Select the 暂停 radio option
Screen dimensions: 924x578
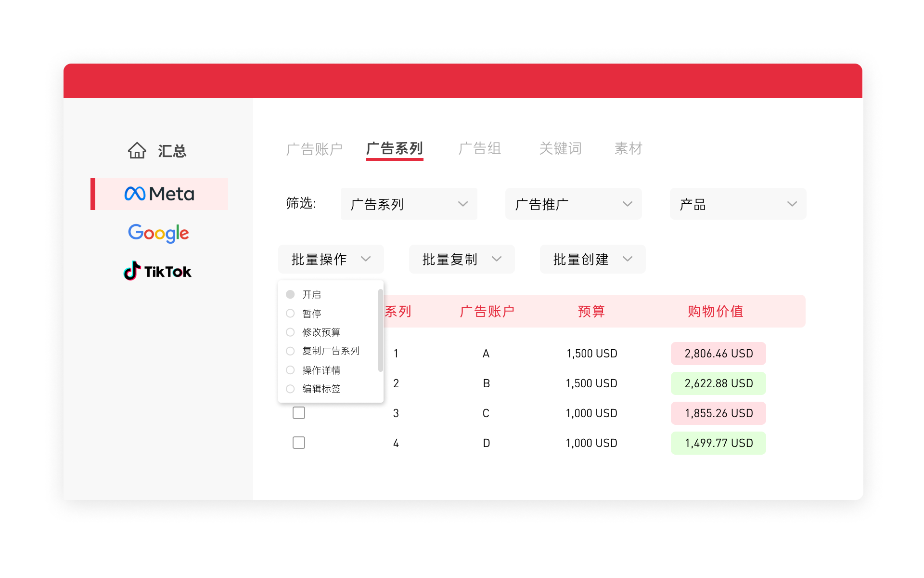point(290,313)
